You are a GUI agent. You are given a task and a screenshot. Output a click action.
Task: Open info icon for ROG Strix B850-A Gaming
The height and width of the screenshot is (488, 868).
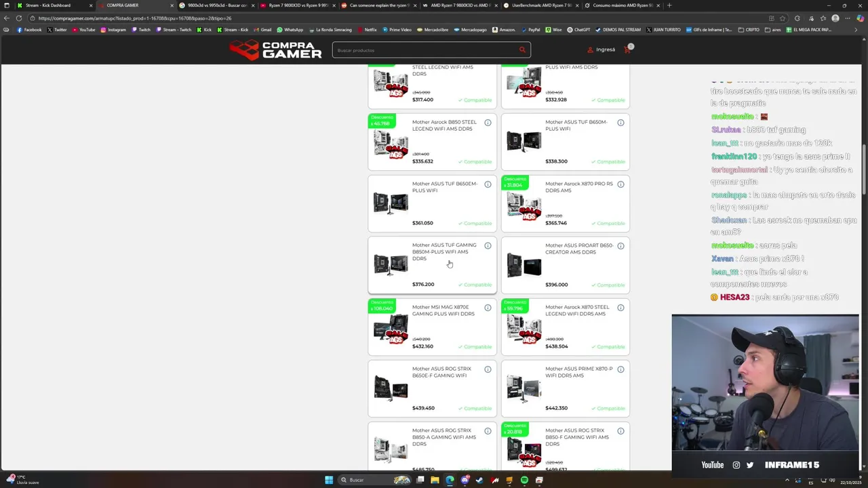coord(488,431)
